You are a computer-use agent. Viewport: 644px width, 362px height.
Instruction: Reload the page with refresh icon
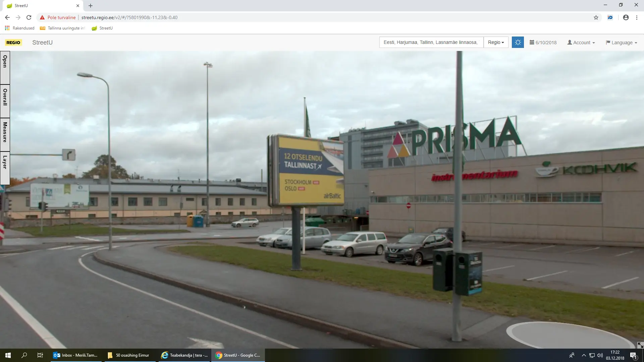(29, 17)
